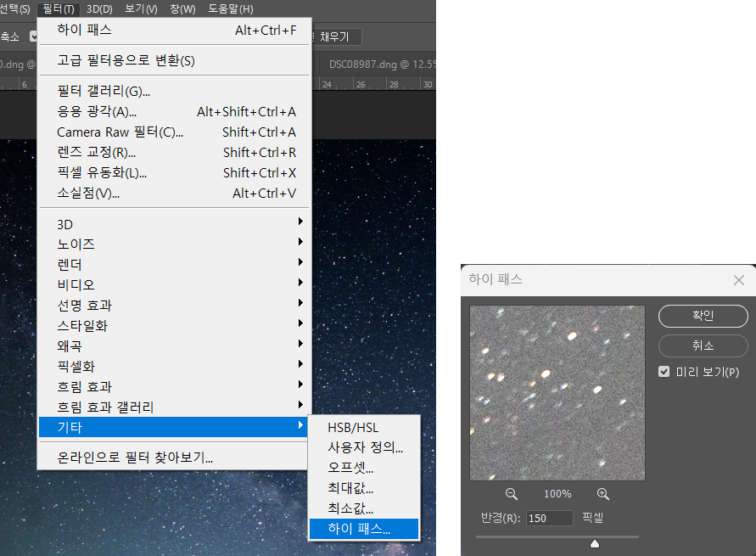Click the 취소 button
The height and width of the screenshot is (556, 756).
(703, 345)
